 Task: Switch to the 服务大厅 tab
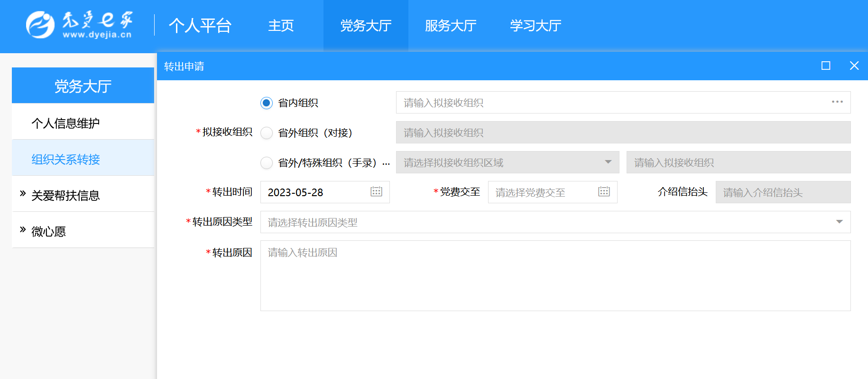tap(451, 26)
